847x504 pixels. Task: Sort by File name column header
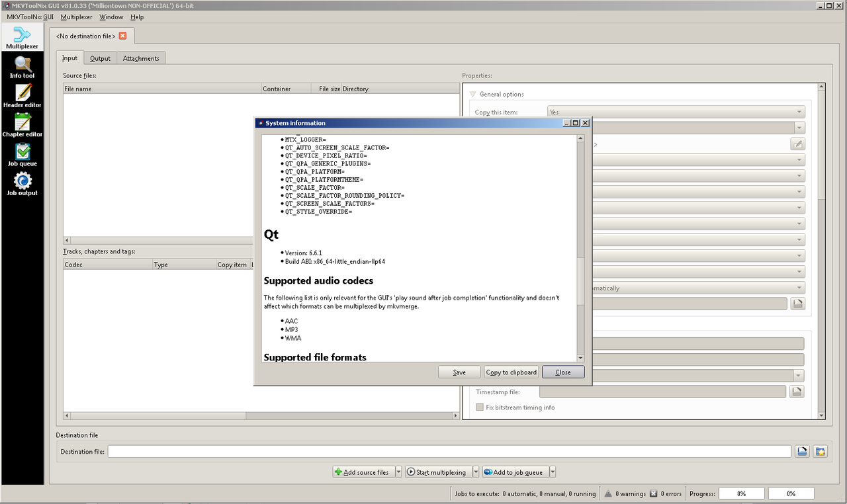pos(162,89)
